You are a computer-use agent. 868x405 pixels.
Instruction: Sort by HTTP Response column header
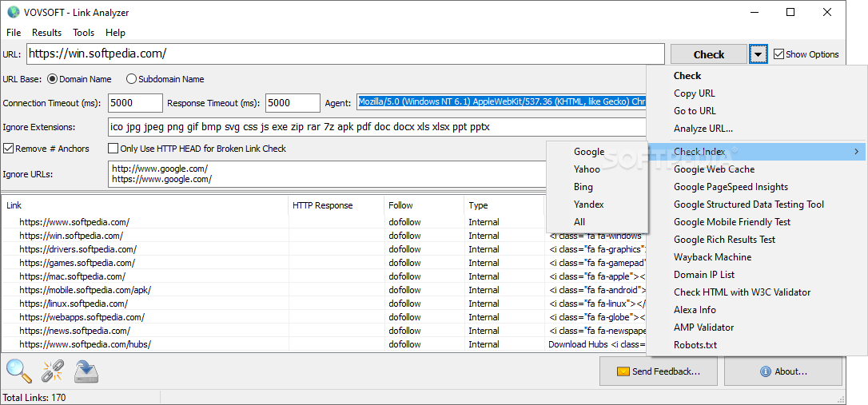click(x=336, y=205)
